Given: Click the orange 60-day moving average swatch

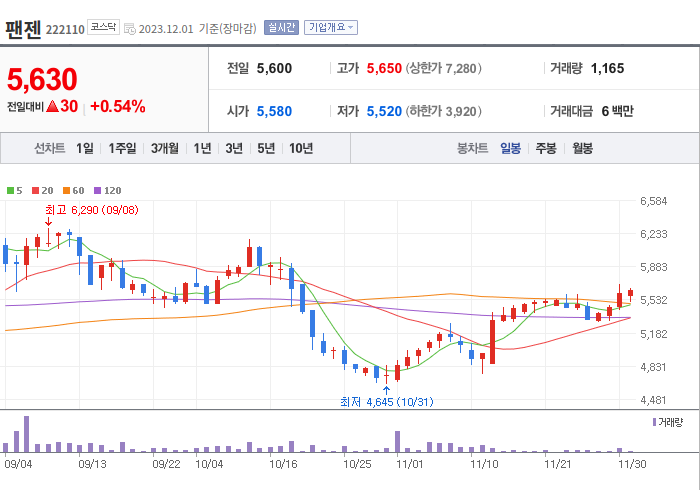Looking at the screenshot, I should 66,191.
